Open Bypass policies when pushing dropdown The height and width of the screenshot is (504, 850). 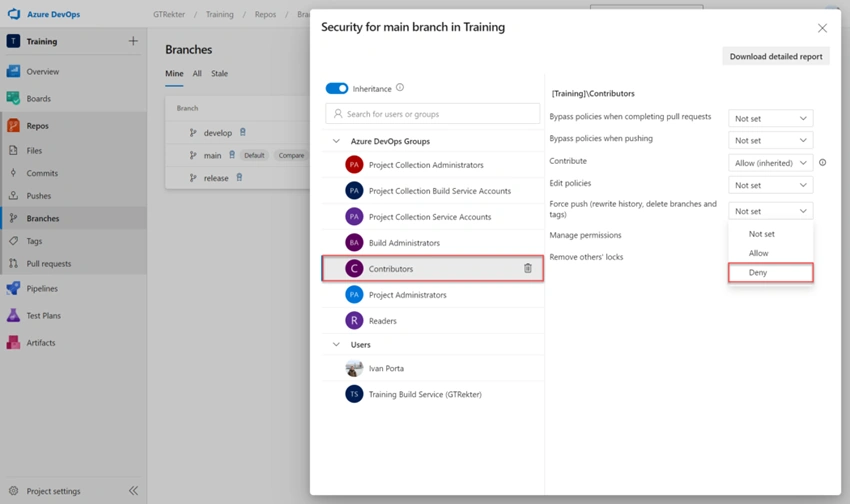770,140
